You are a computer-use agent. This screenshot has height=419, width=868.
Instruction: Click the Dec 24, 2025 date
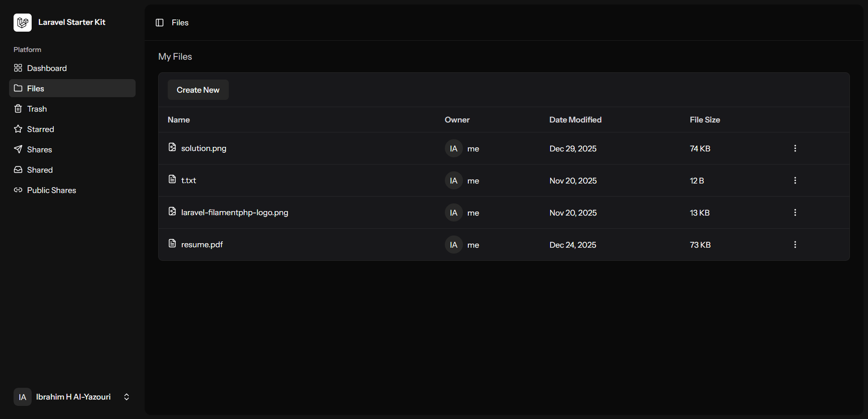(x=573, y=245)
